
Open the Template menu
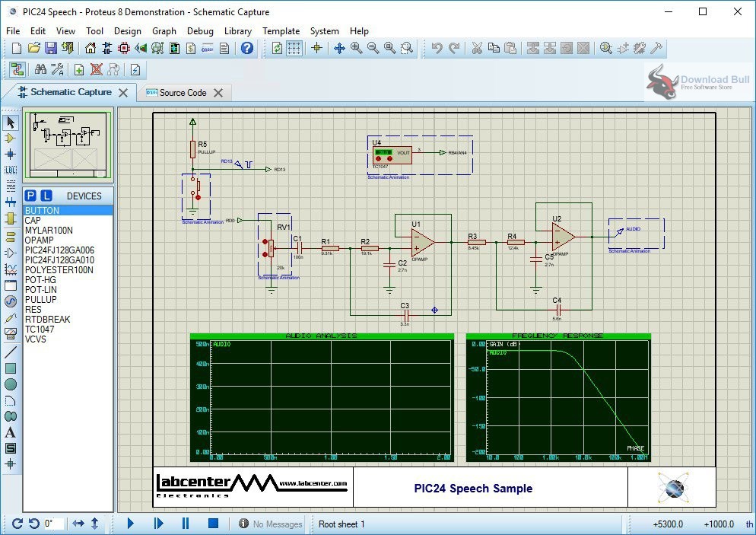coord(281,31)
